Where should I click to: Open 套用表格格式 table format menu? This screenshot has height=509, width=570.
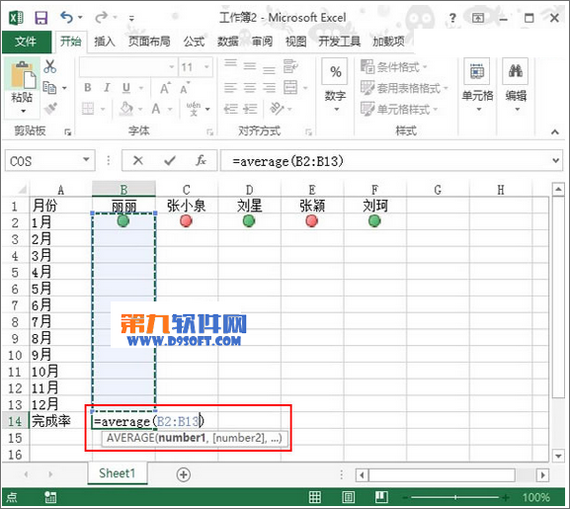(x=404, y=88)
